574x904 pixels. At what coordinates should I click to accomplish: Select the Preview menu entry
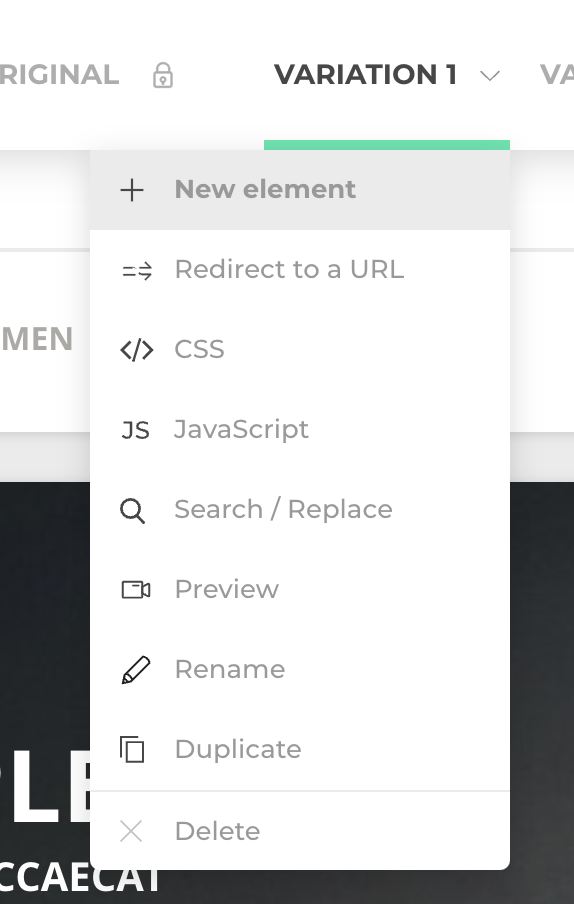pos(300,589)
